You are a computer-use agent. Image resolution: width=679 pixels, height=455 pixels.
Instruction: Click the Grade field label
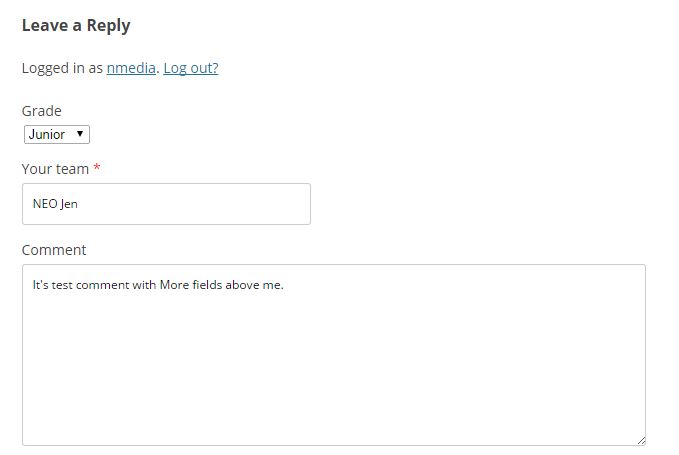click(41, 111)
